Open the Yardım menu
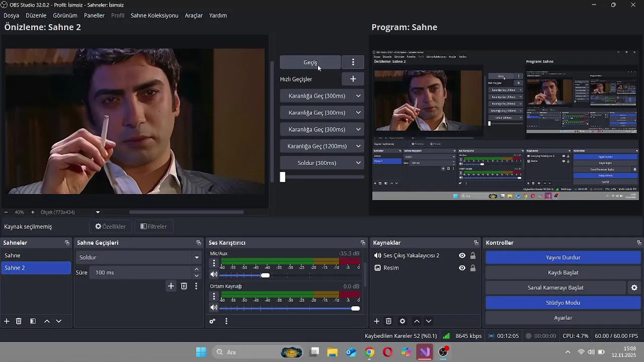Image resolution: width=644 pixels, height=362 pixels. click(x=218, y=16)
